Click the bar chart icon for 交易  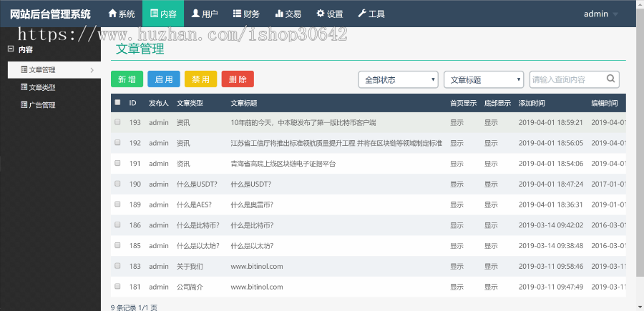(278, 14)
